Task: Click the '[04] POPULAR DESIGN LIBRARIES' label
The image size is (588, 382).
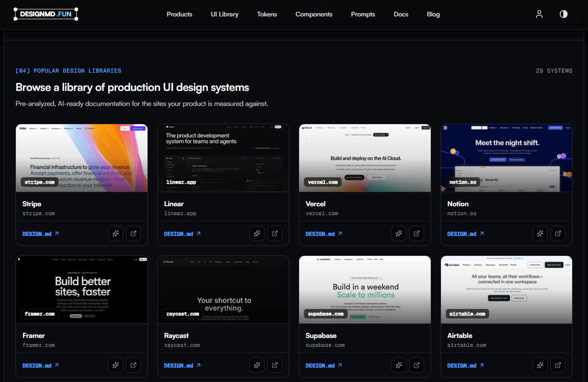Action: (68, 71)
